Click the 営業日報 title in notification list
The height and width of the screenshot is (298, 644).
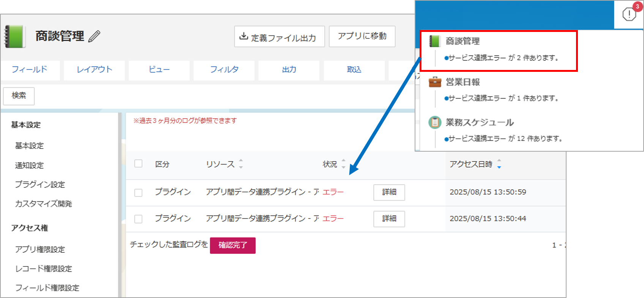pos(462,82)
